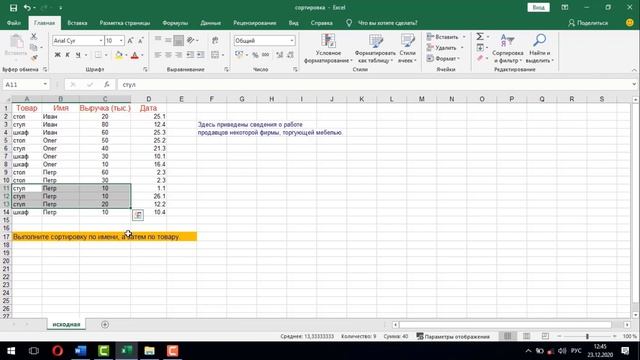Save the workbook with the floppy disk icon
Screen dimensions: 640x360
(13, 8)
